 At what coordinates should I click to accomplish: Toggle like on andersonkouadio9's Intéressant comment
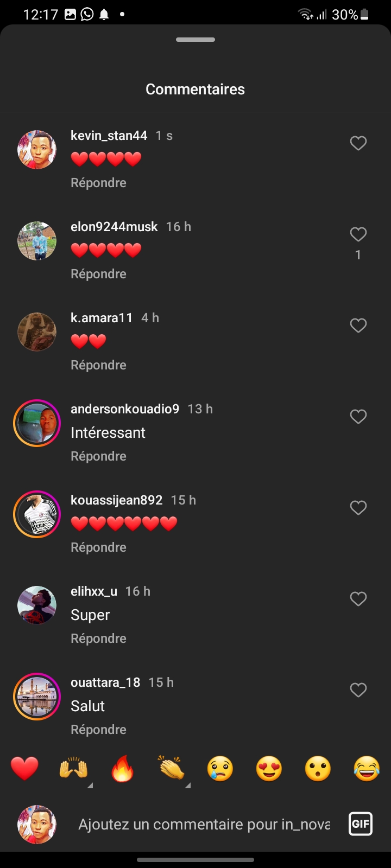(x=358, y=417)
